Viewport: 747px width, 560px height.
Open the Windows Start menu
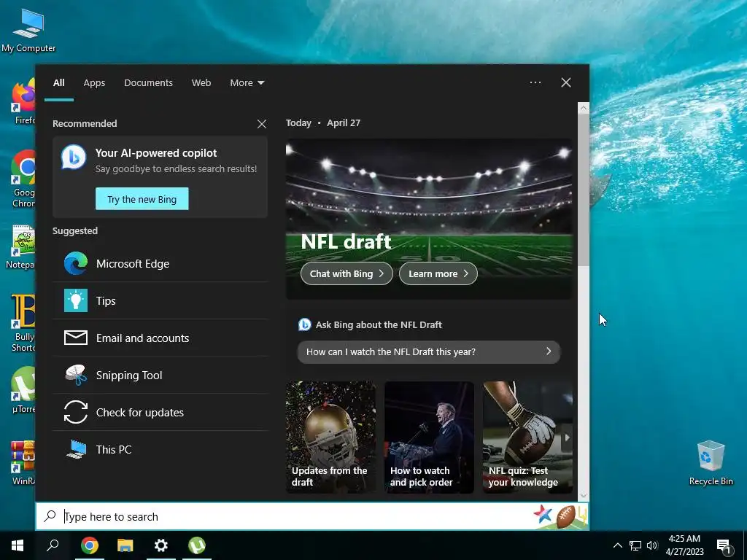click(18, 545)
